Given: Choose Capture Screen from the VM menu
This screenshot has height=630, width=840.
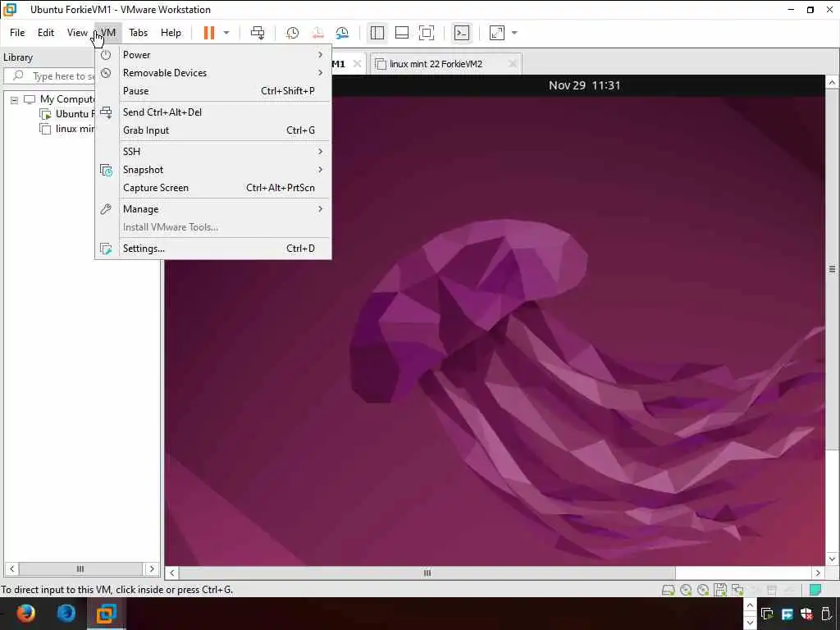Looking at the screenshot, I should tap(213, 188).
